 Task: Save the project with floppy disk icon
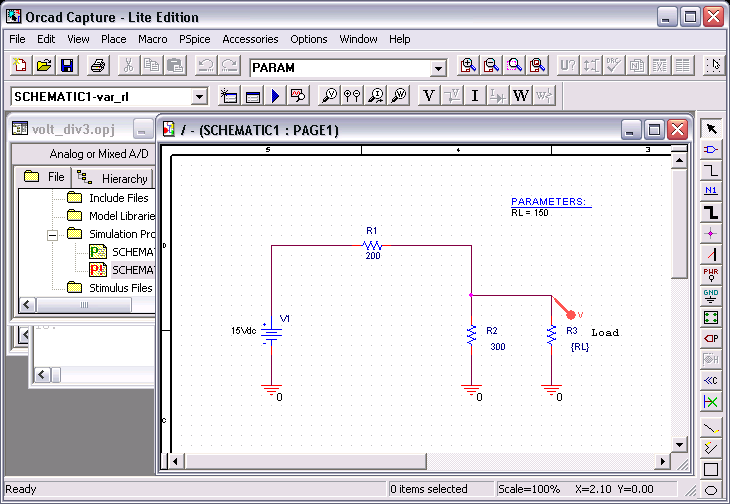pos(67,66)
